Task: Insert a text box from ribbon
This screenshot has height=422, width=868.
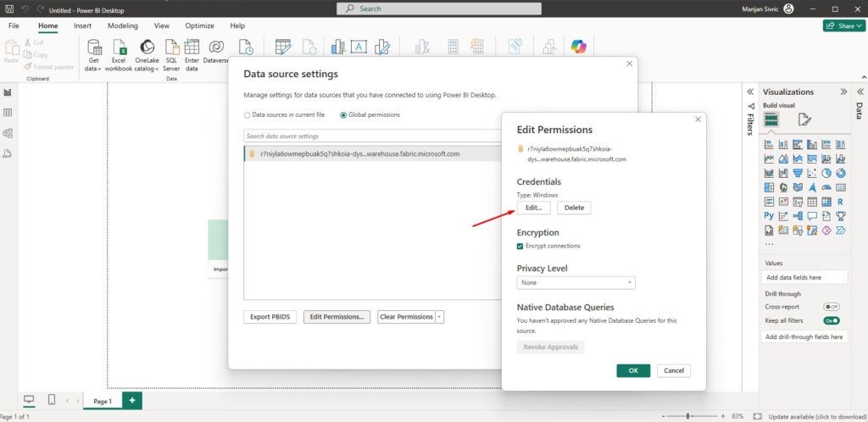Action: pyautogui.click(x=359, y=47)
